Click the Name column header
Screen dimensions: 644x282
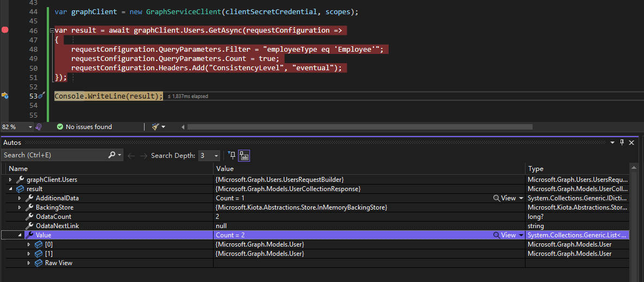pyautogui.click(x=18, y=169)
